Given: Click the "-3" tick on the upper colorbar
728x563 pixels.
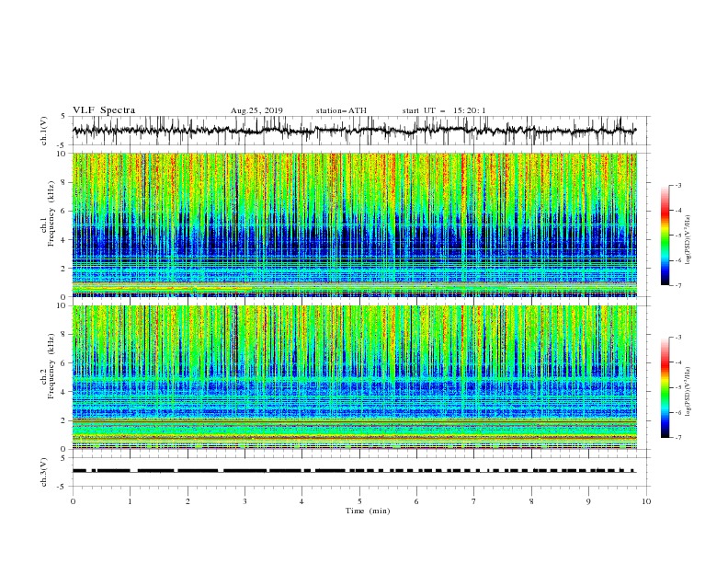Looking at the screenshot, I should (x=678, y=185).
